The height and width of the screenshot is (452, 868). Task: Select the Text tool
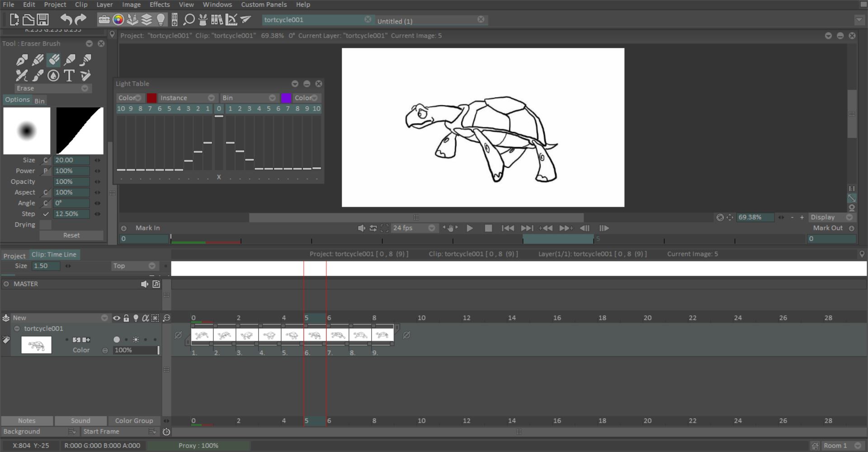click(69, 76)
